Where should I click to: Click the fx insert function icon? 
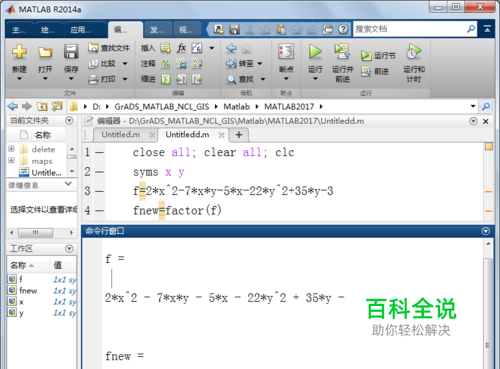coord(181,48)
